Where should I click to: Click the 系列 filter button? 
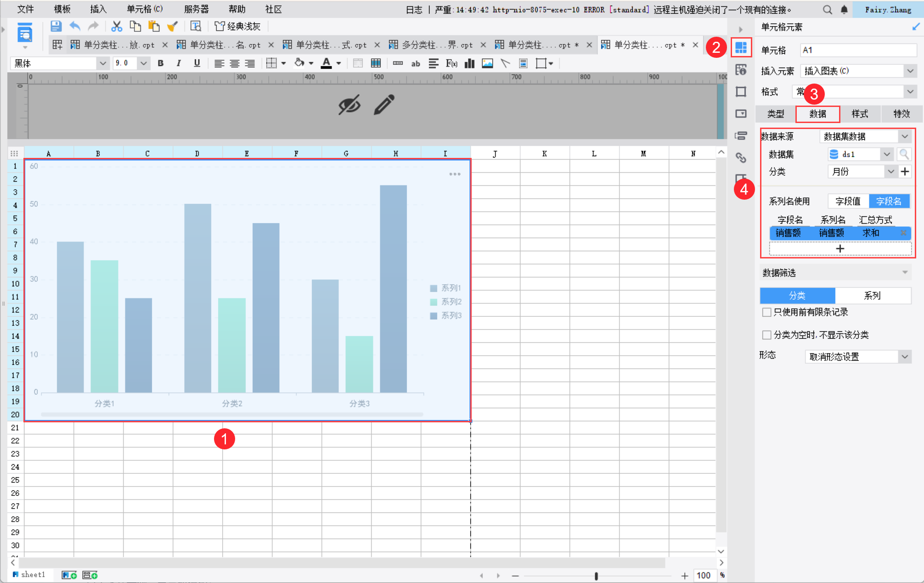pos(872,296)
